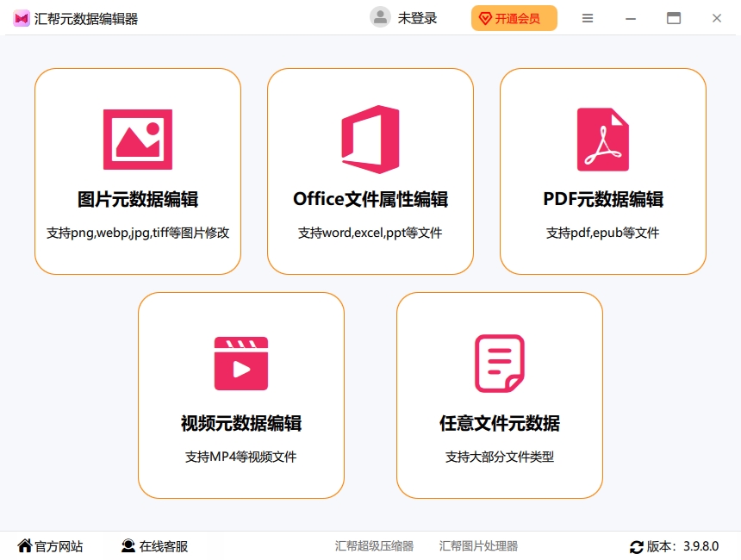Click the 支持pdf,epub等文件 description

pos(602,233)
